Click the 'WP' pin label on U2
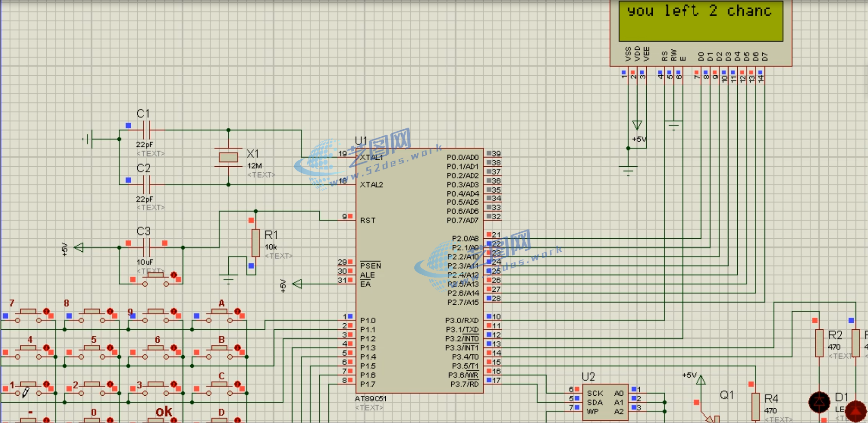 [x=593, y=411]
